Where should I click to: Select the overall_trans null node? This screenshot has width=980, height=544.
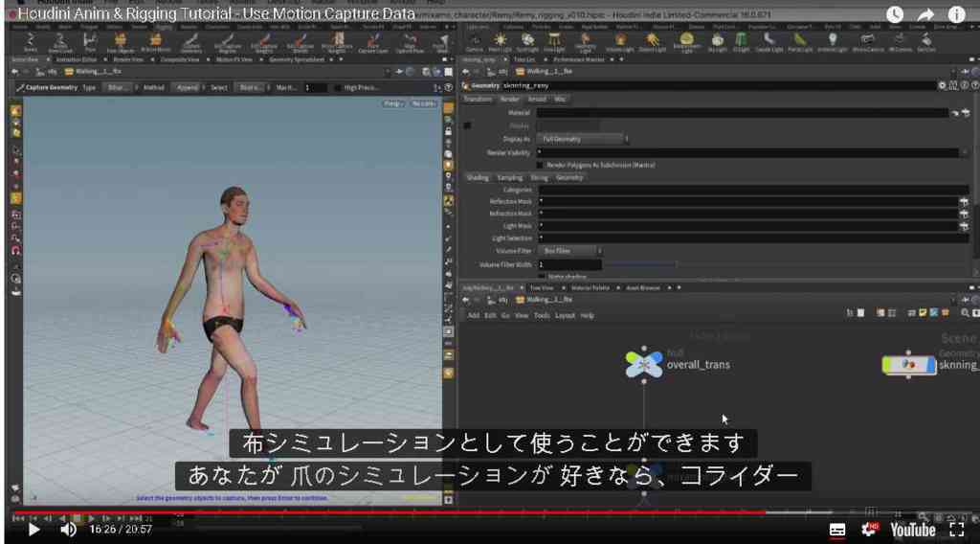[644, 364]
